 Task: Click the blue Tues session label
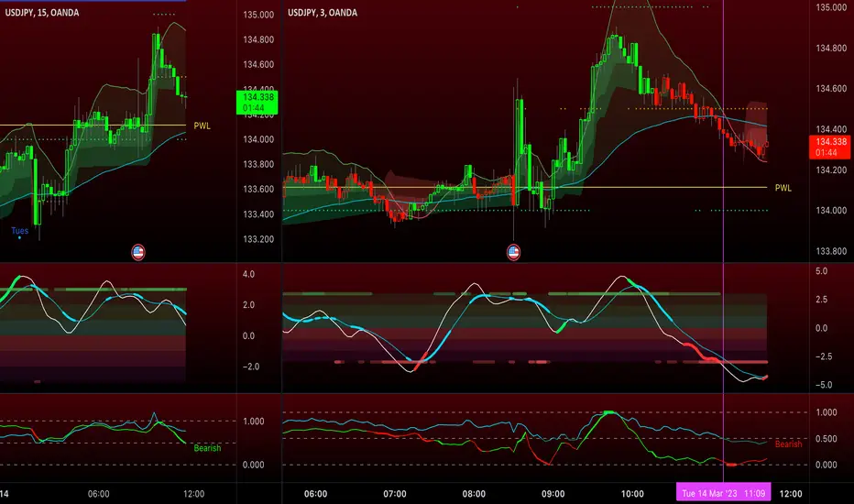click(x=19, y=231)
